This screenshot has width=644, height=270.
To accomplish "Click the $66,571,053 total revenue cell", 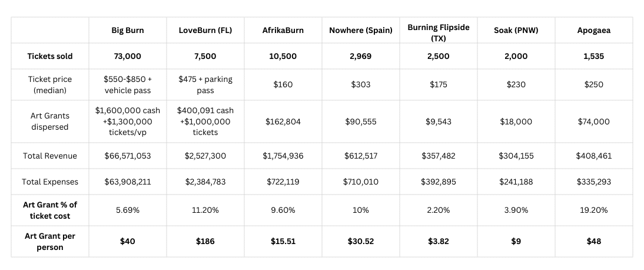I will pyautogui.click(x=128, y=156).
